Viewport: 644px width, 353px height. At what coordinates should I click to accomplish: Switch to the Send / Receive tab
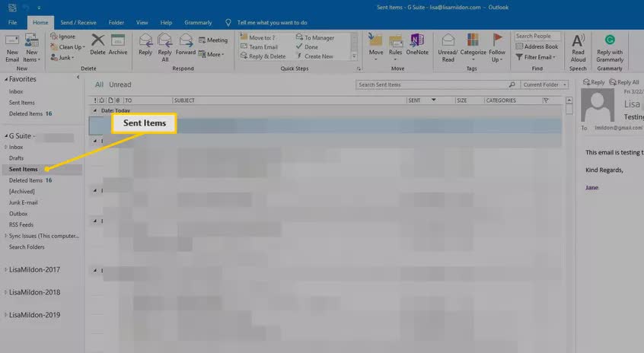click(x=78, y=23)
